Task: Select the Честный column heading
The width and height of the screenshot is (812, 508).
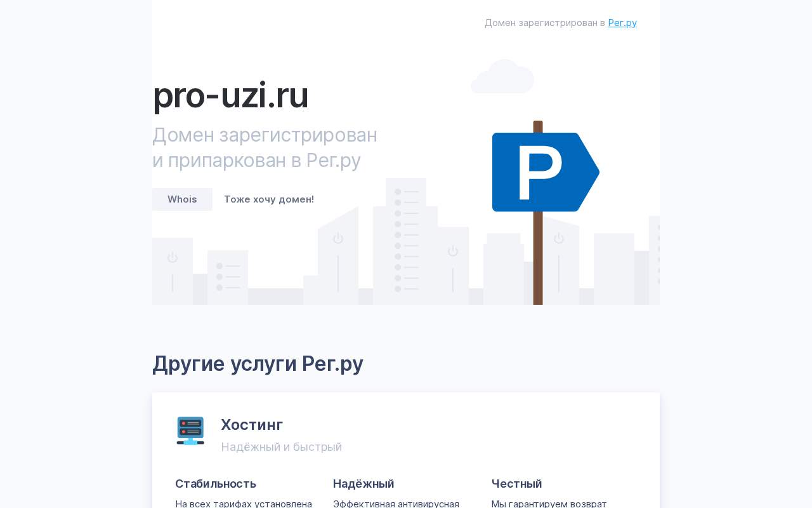Action: [x=516, y=484]
